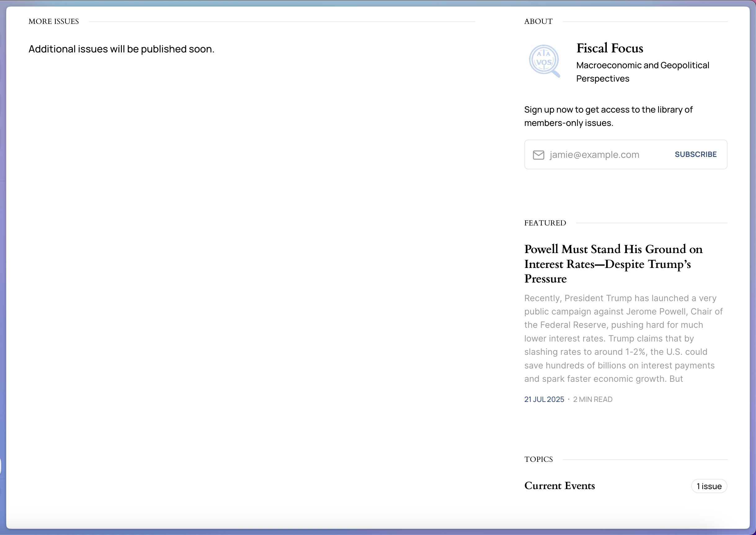Click the envelope icon in the email field

(538, 154)
